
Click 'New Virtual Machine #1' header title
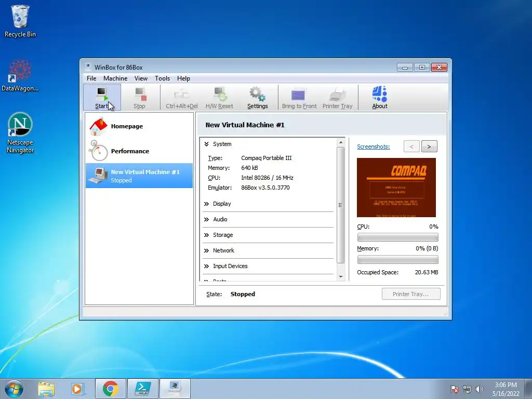coord(245,125)
